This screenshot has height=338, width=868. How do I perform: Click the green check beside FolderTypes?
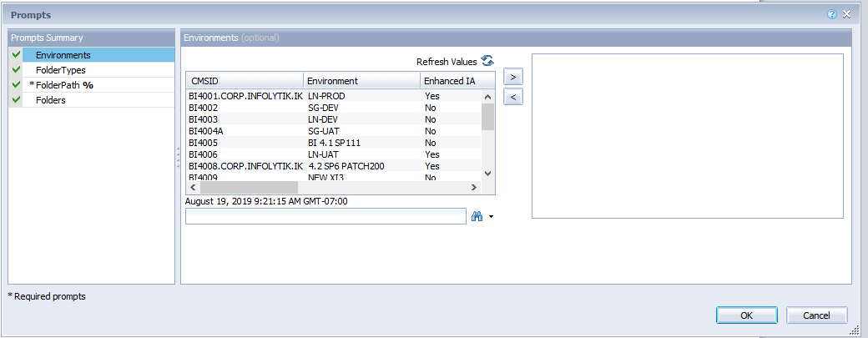tap(16, 70)
